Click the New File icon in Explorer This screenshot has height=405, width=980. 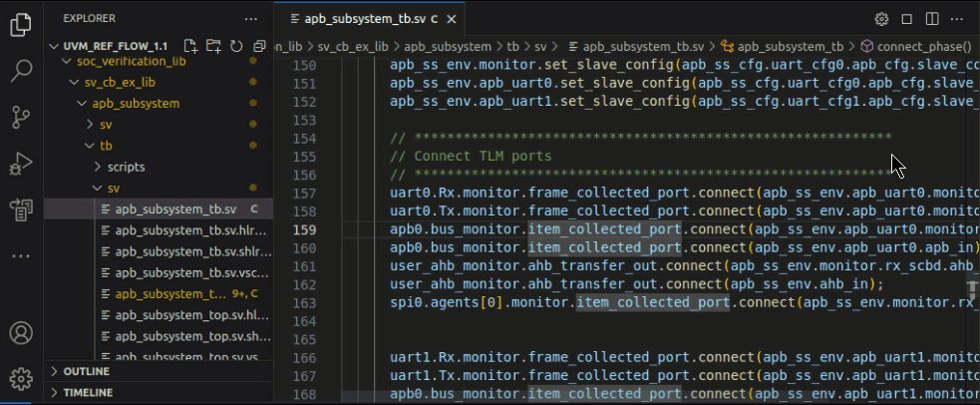tap(189, 46)
